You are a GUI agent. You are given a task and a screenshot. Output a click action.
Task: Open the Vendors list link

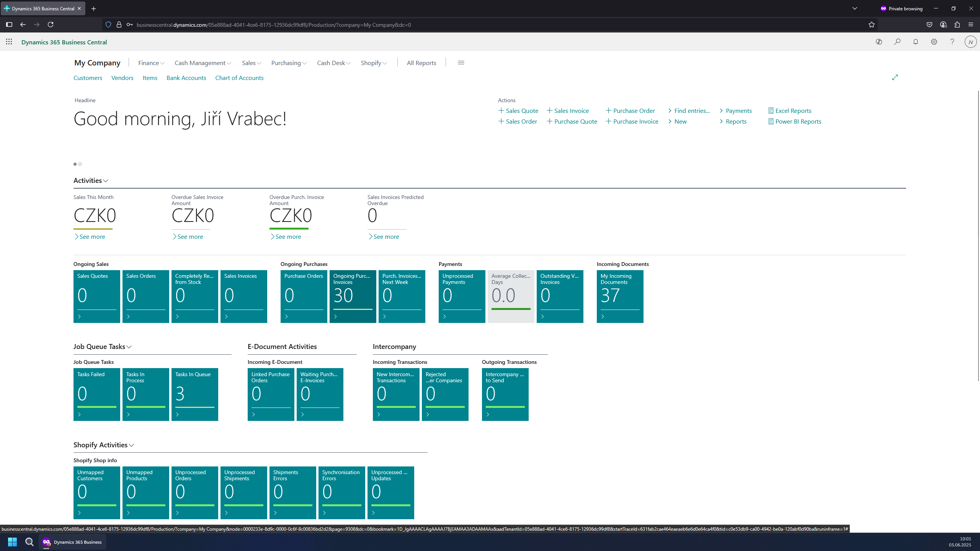pyautogui.click(x=122, y=78)
